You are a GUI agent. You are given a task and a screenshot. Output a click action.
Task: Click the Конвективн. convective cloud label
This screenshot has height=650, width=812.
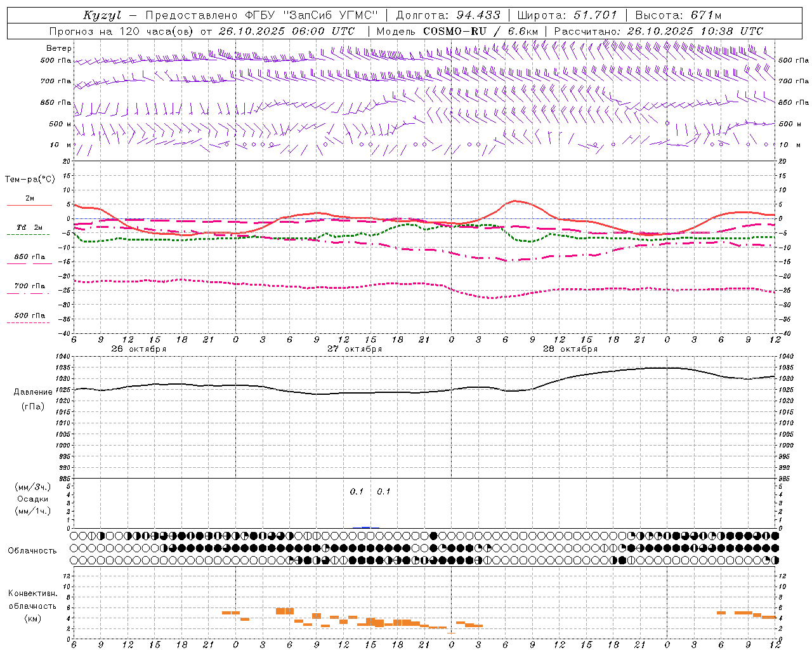click(x=33, y=594)
